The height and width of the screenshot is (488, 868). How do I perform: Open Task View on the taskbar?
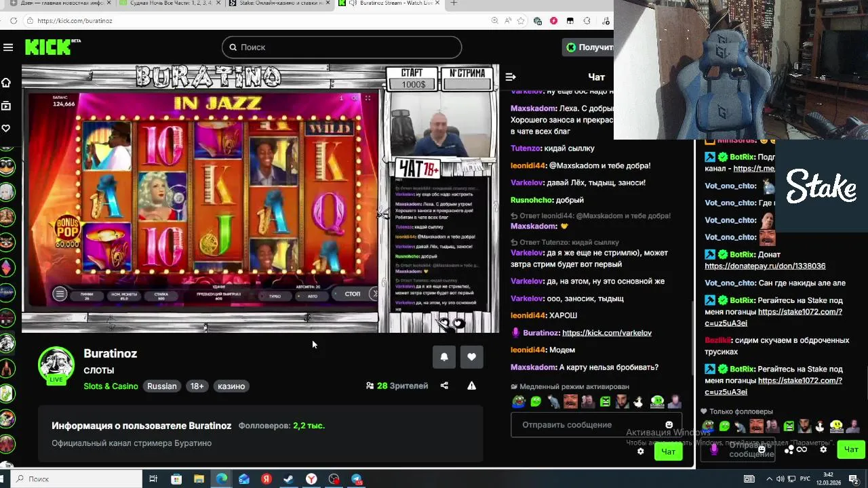click(x=153, y=479)
